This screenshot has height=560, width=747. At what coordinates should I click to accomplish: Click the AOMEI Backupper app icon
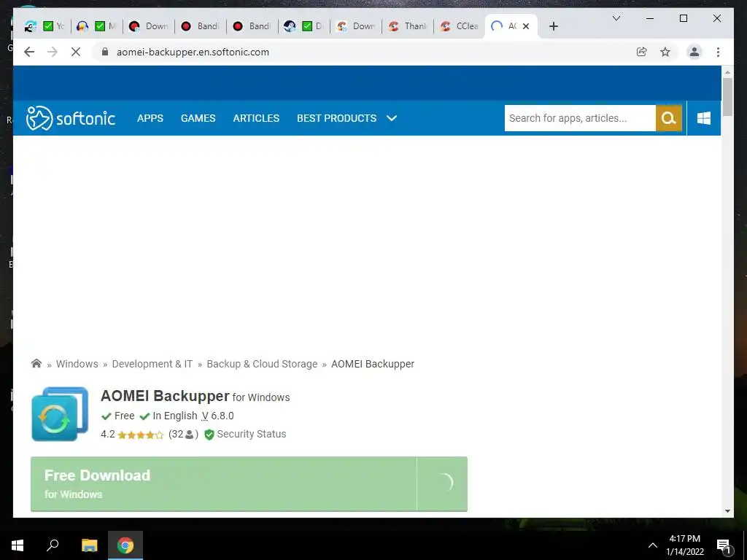click(x=60, y=414)
